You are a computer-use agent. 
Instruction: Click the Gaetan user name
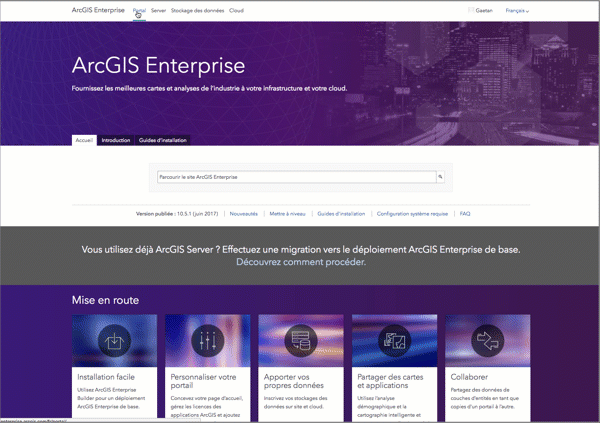tap(484, 11)
